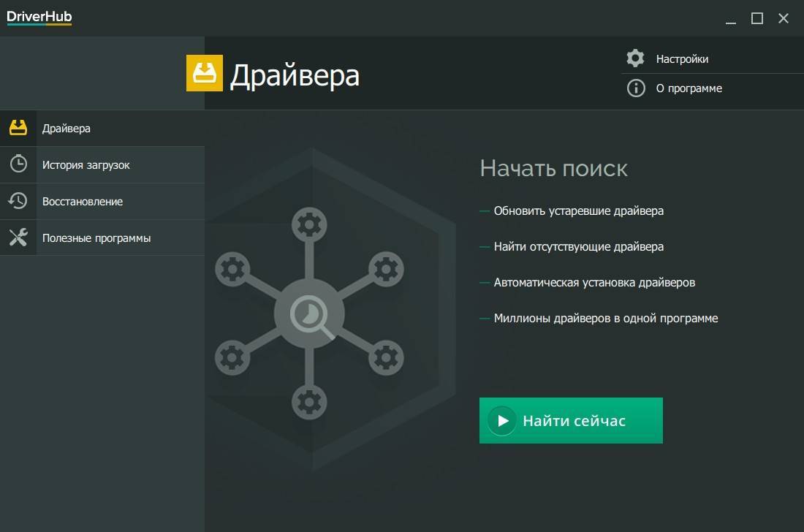Go to the Восстановление section
This screenshot has width=804, height=532.
83,202
